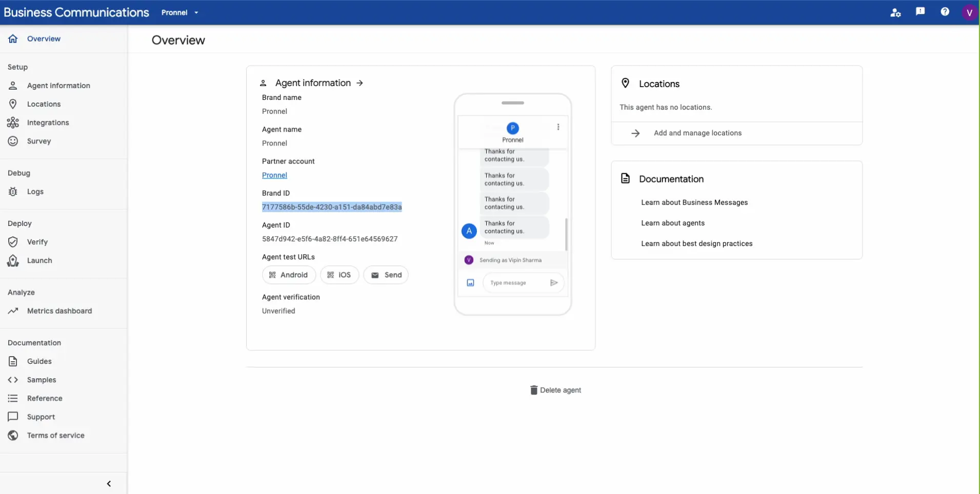Open Integrations from sidebar

coord(48,122)
